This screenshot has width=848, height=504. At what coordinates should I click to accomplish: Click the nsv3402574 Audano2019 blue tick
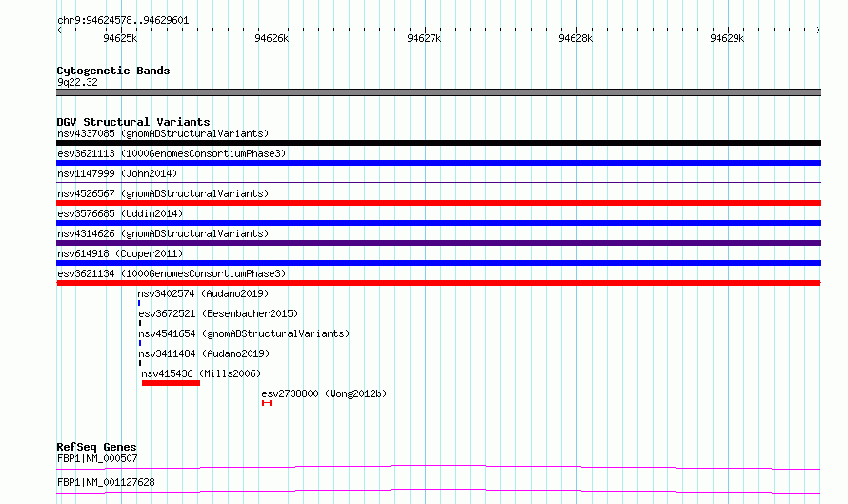pyautogui.click(x=139, y=303)
